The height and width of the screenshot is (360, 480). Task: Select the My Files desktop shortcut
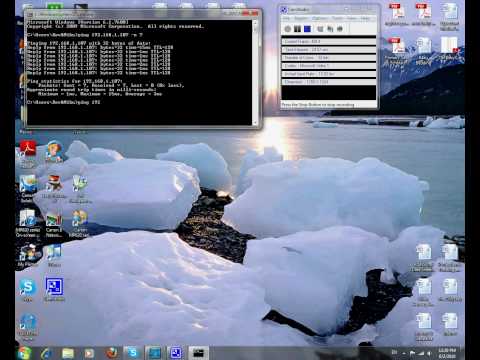tap(28, 256)
